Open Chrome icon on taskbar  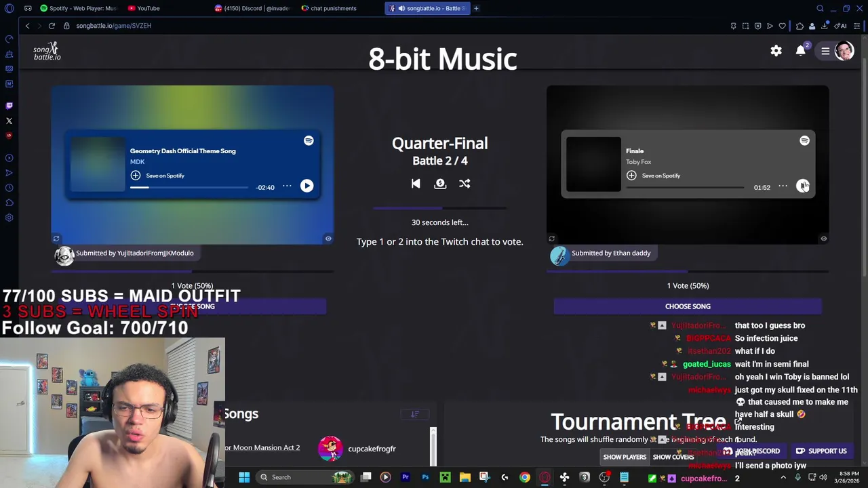coord(524,477)
